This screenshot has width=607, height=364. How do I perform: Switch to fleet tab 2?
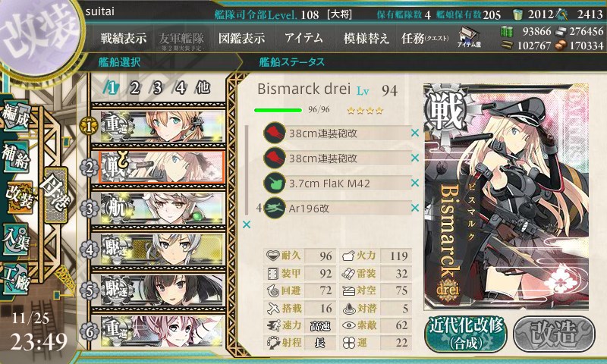(134, 88)
